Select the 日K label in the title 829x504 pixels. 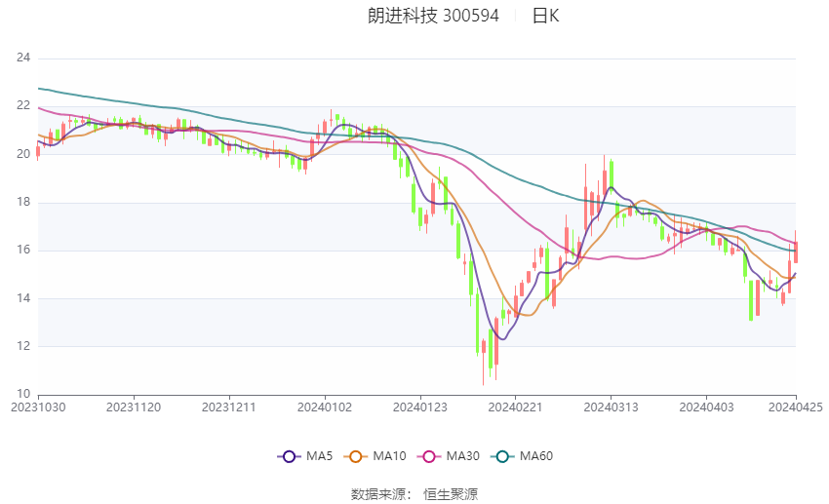click(x=545, y=16)
